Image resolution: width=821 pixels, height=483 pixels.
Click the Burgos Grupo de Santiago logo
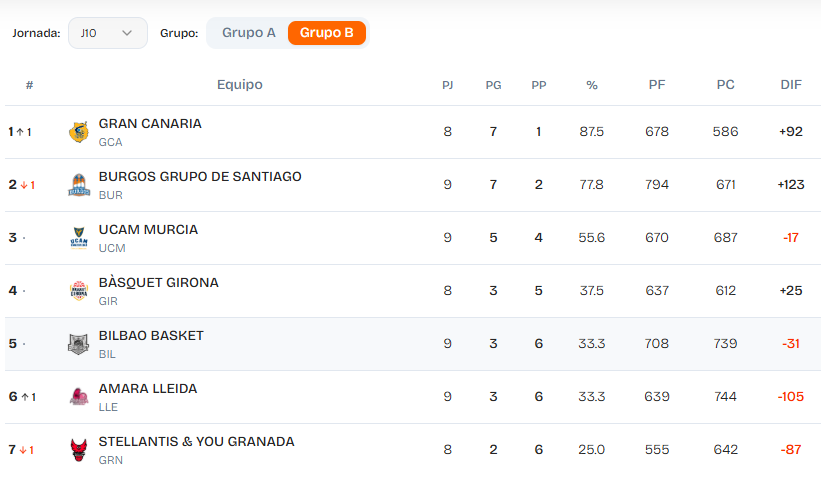tap(79, 185)
